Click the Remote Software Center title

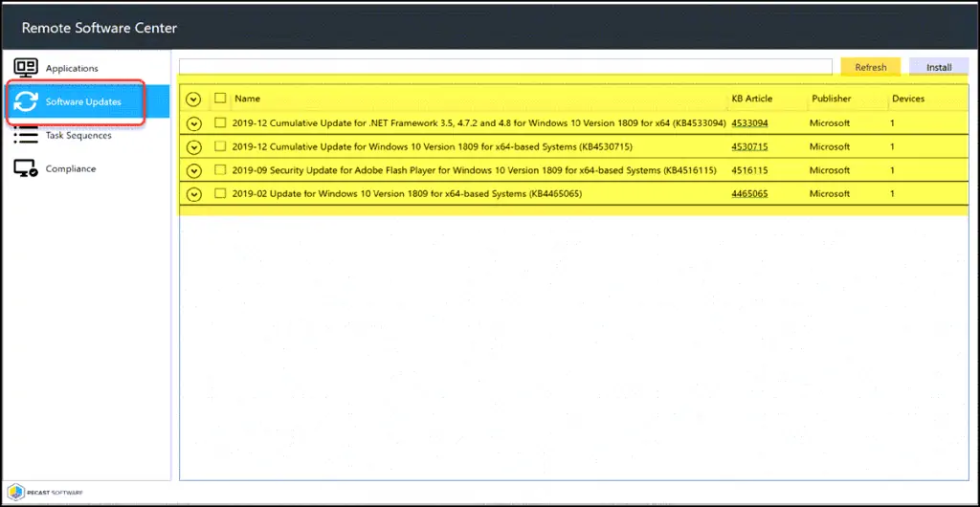pos(100,28)
